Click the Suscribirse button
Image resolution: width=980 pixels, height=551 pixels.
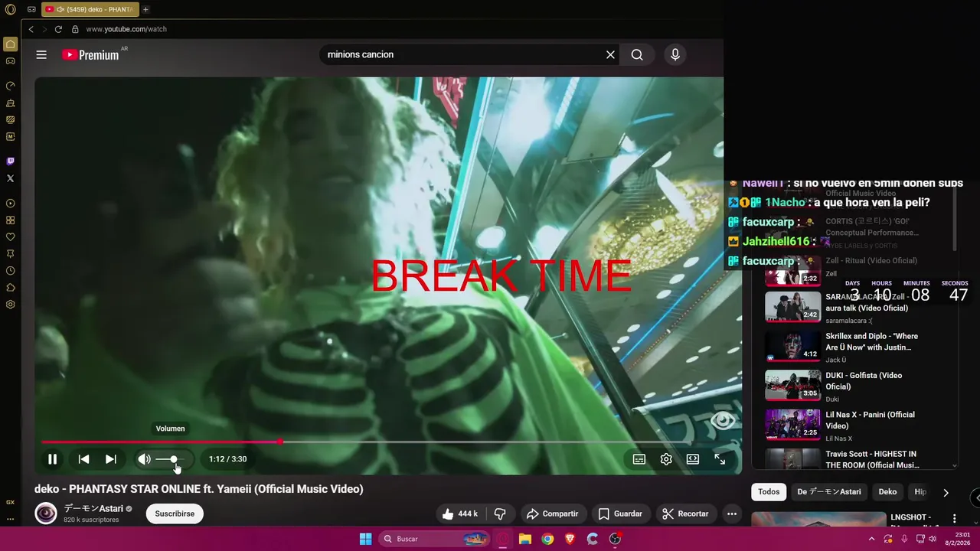175,514
